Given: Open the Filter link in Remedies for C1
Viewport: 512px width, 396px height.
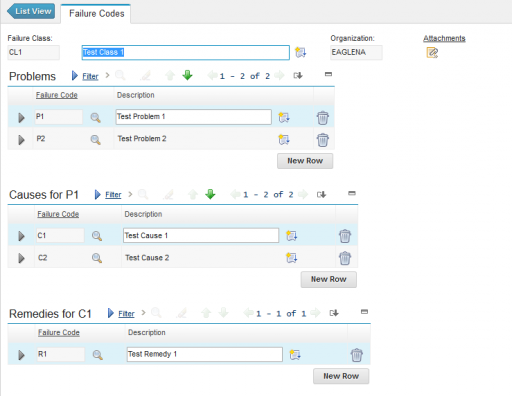Looking at the screenshot, I should pos(126,314).
